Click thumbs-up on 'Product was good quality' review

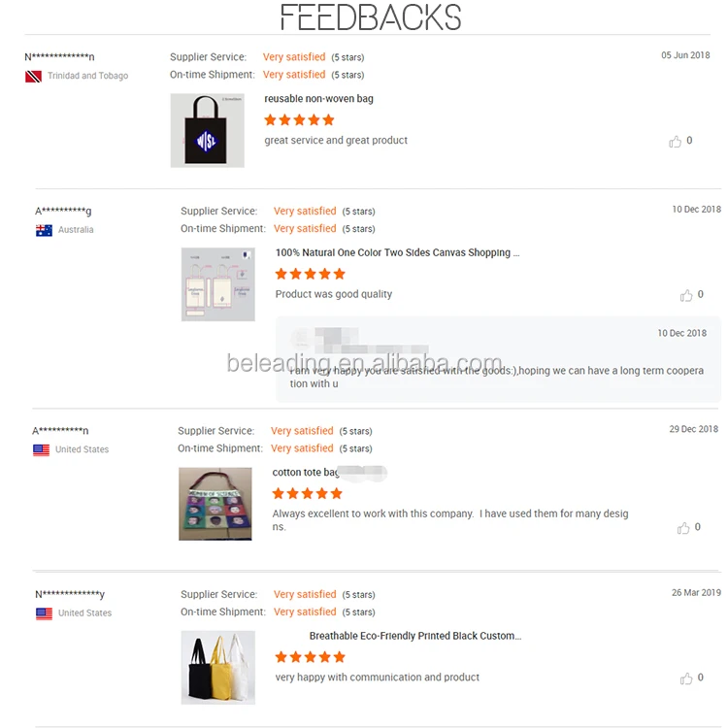coord(686,295)
